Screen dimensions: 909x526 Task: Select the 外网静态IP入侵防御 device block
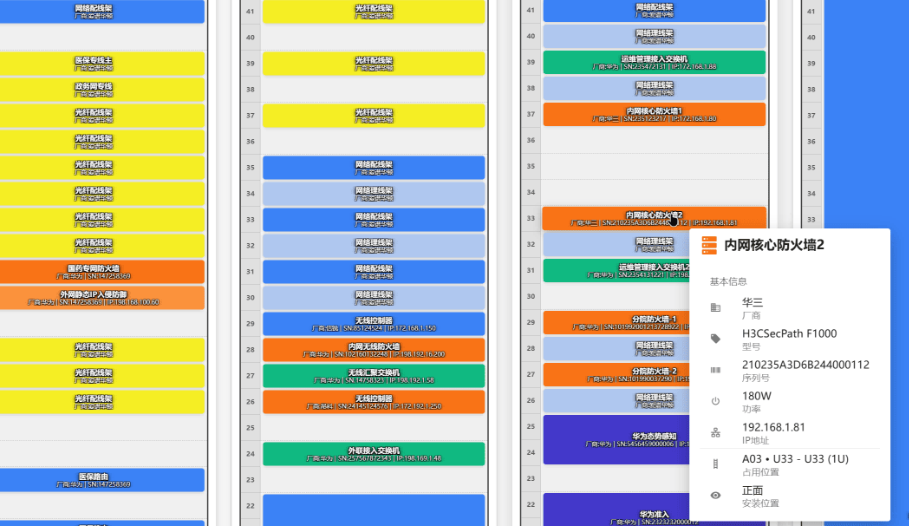click(x=102, y=298)
